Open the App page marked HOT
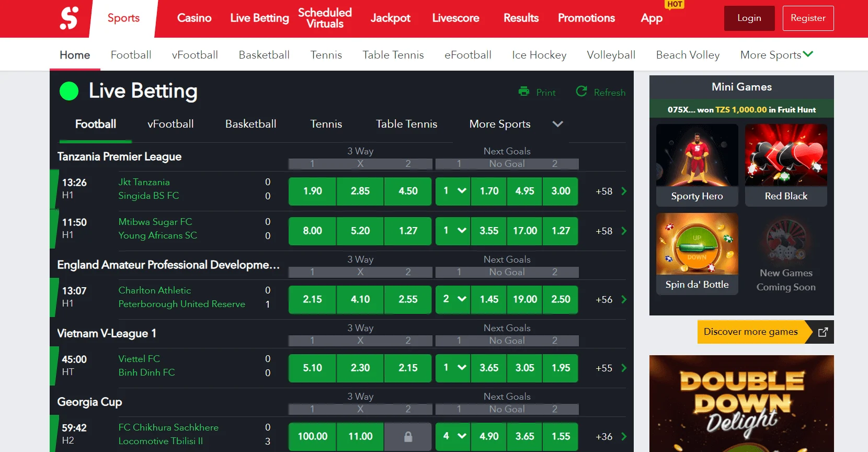The height and width of the screenshot is (452, 868). pos(652,18)
